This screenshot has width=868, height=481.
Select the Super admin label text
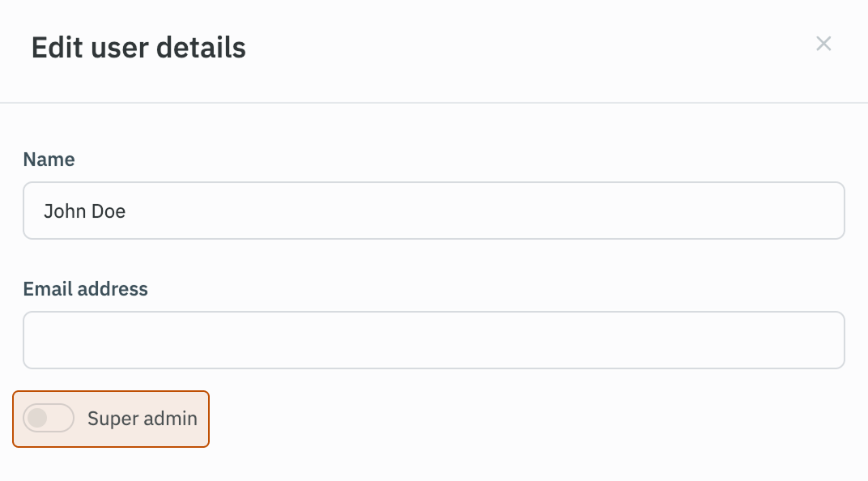[142, 419]
